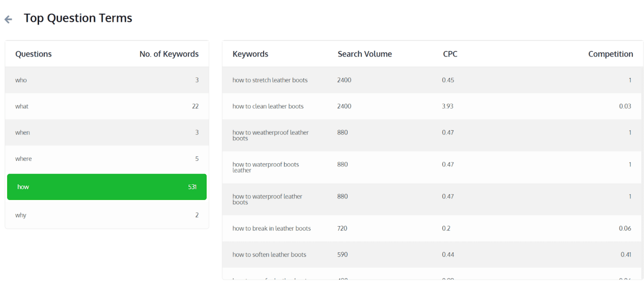Select the 'why' question row
This screenshot has width=644, height=285.
106,215
